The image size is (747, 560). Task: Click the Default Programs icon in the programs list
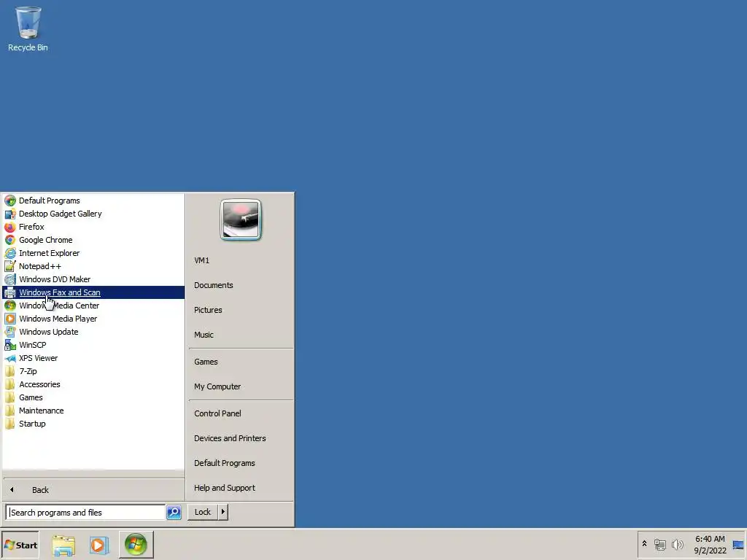(x=10, y=201)
